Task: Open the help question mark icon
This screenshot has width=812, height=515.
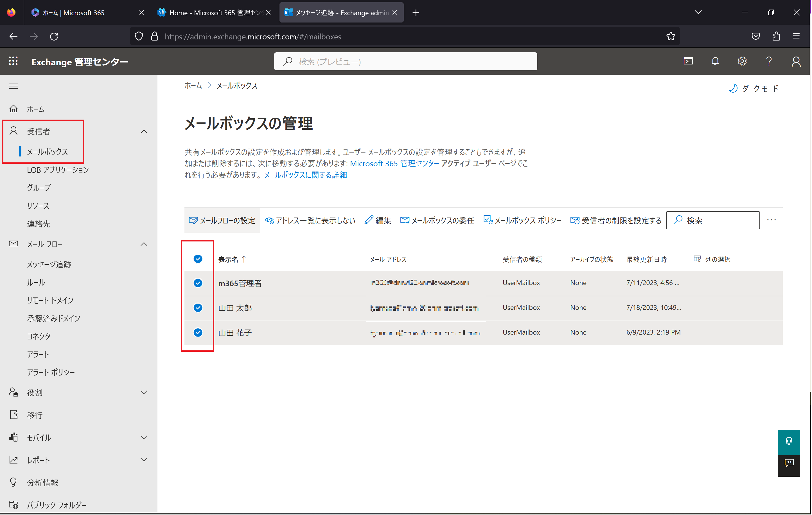Action: pos(769,61)
